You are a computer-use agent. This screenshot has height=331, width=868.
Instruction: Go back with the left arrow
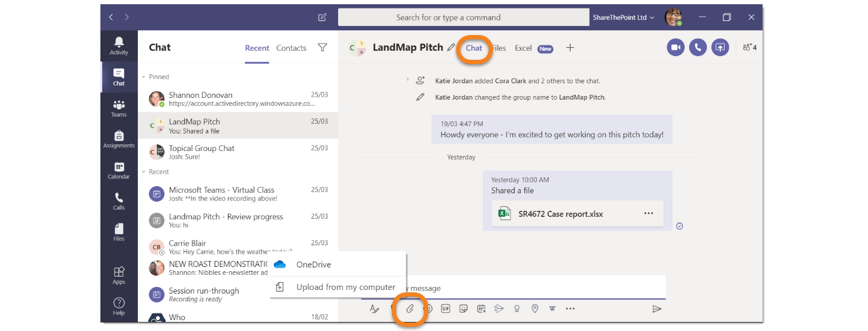111,18
